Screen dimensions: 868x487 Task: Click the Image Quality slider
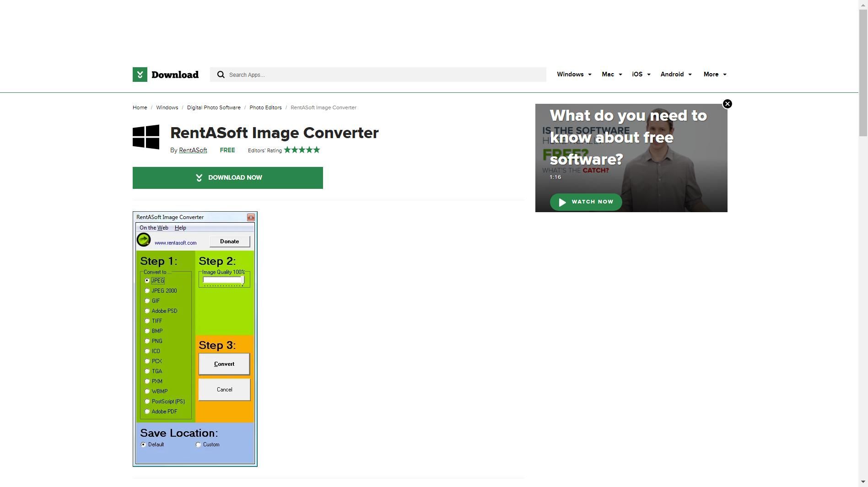pyautogui.click(x=224, y=280)
